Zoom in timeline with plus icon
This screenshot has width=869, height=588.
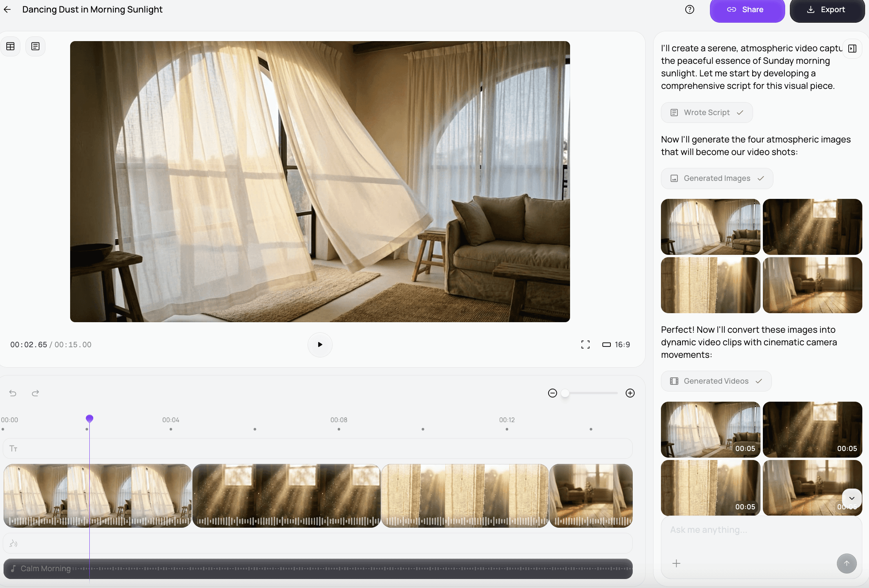pyautogui.click(x=630, y=393)
